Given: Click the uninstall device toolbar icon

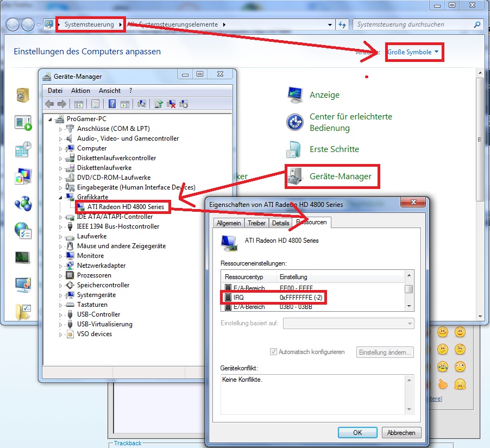Looking at the screenshot, I should coord(171,104).
